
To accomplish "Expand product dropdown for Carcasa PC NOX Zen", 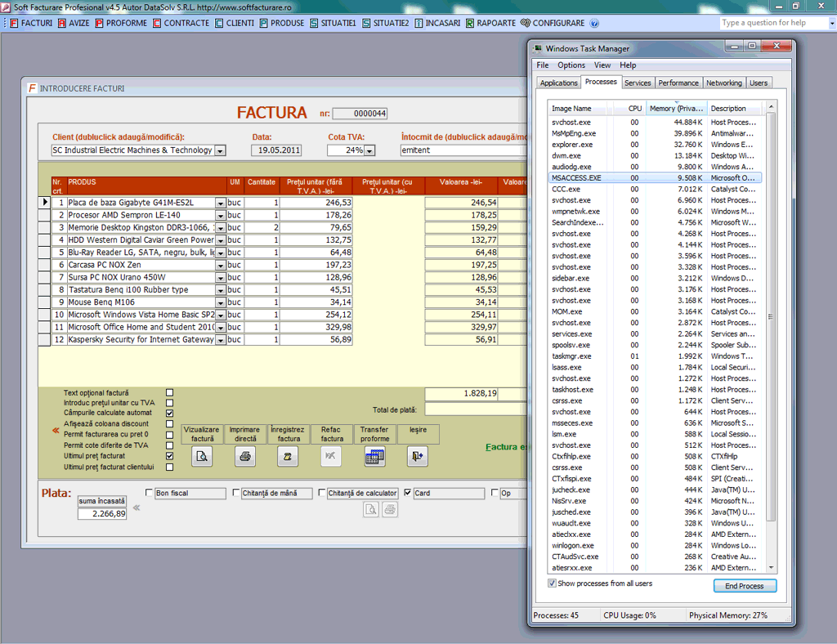I will click(x=220, y=265).
